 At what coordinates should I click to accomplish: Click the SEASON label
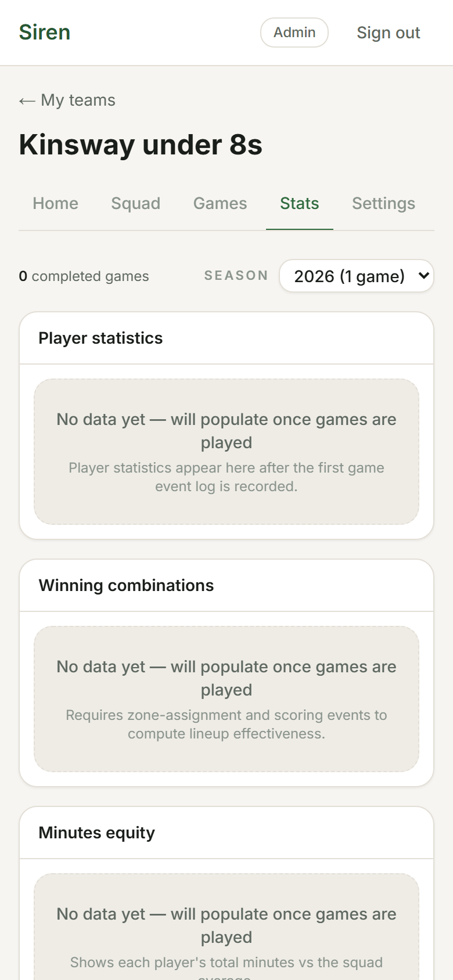click(x=236, y=276)
